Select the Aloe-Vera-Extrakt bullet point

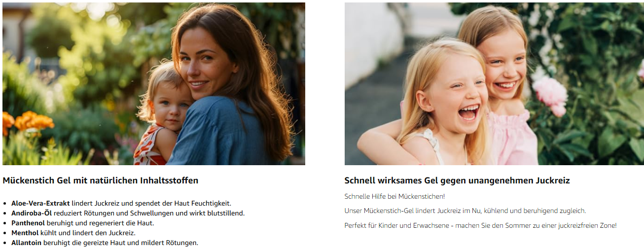(121, 203)
